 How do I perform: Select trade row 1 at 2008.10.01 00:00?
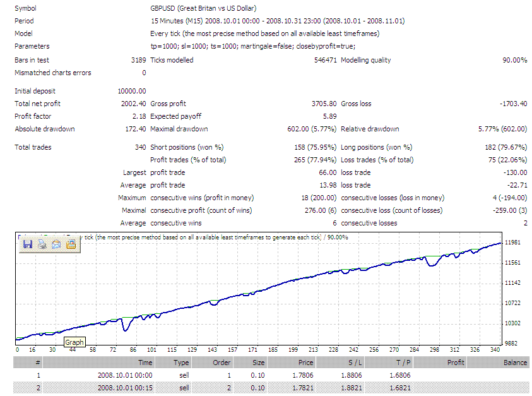coord(271,375)
